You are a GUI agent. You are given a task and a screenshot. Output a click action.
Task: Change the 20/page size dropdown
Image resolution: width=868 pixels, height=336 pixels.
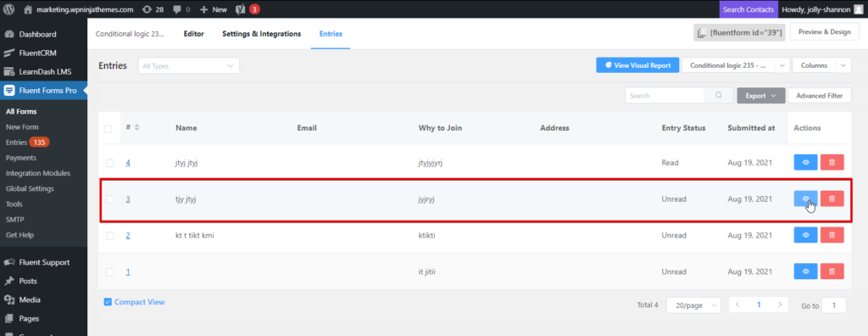(x=693, y=305)
